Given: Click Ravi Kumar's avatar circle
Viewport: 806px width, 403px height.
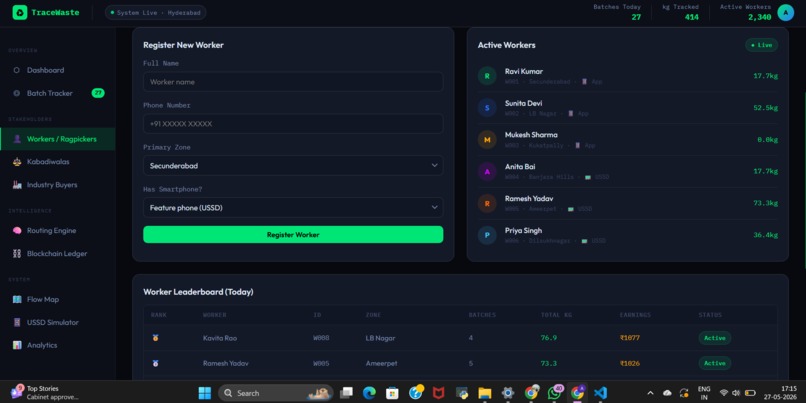Looking at the screenshot, I should 487,76.
